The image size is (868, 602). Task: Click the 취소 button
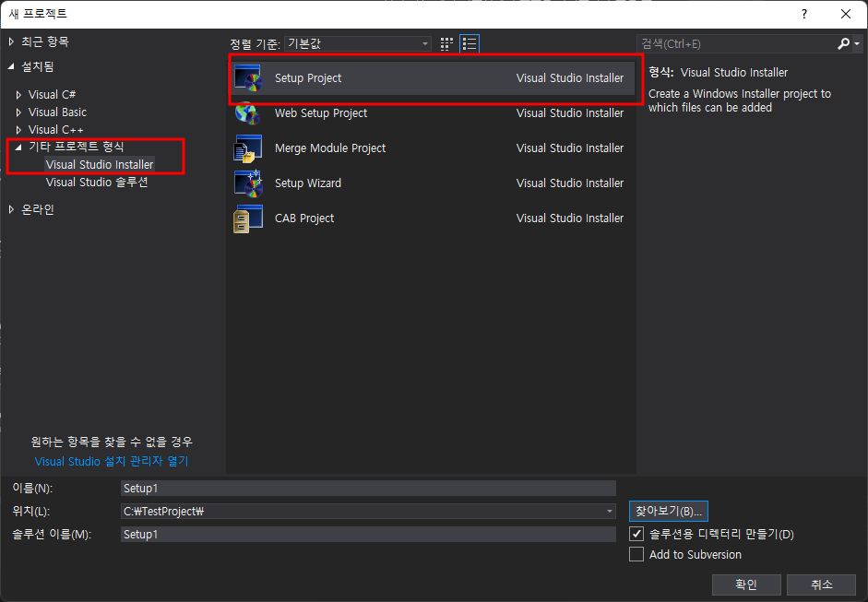822,584
